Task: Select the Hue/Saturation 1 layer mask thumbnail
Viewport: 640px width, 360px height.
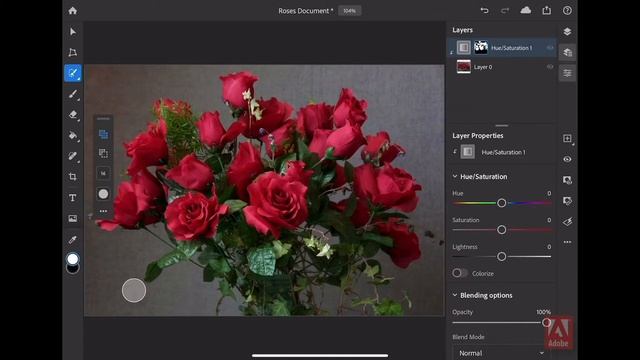Action: [x=481, y=47]
